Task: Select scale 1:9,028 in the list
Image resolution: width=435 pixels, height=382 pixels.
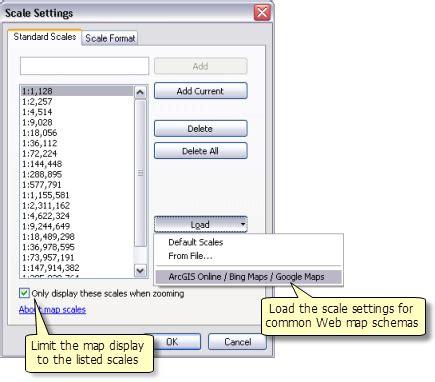Action: point(77,122)
